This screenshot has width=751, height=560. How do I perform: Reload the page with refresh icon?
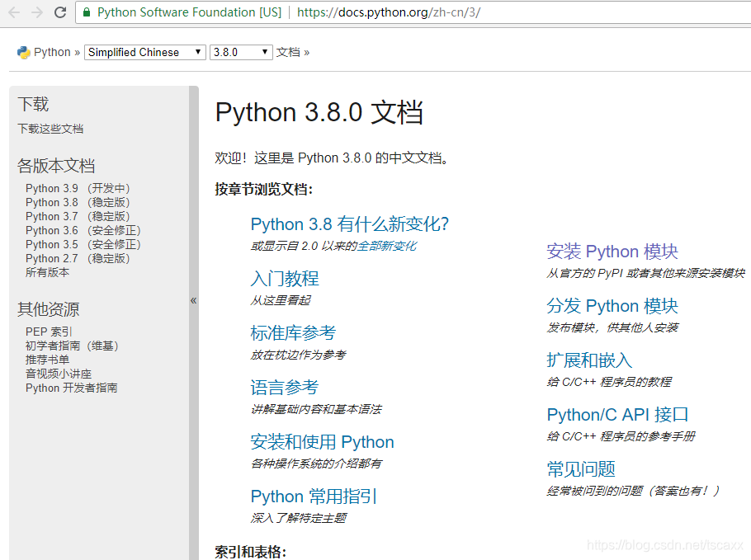[x=60, y=12]
